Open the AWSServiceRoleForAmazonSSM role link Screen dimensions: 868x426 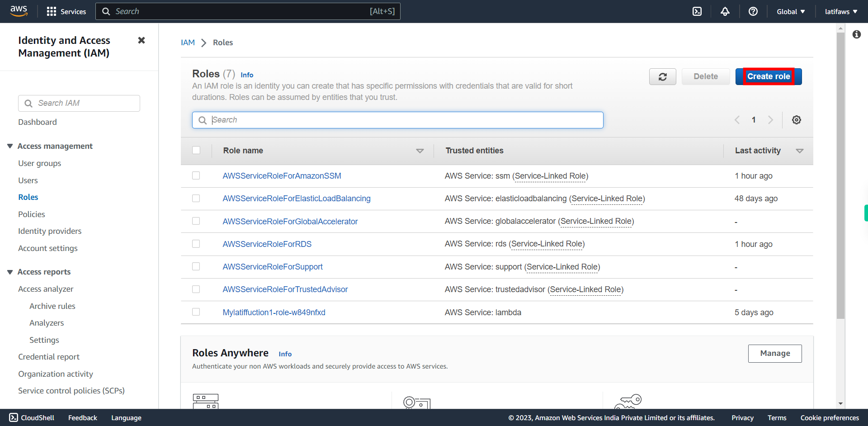[282, 176]
